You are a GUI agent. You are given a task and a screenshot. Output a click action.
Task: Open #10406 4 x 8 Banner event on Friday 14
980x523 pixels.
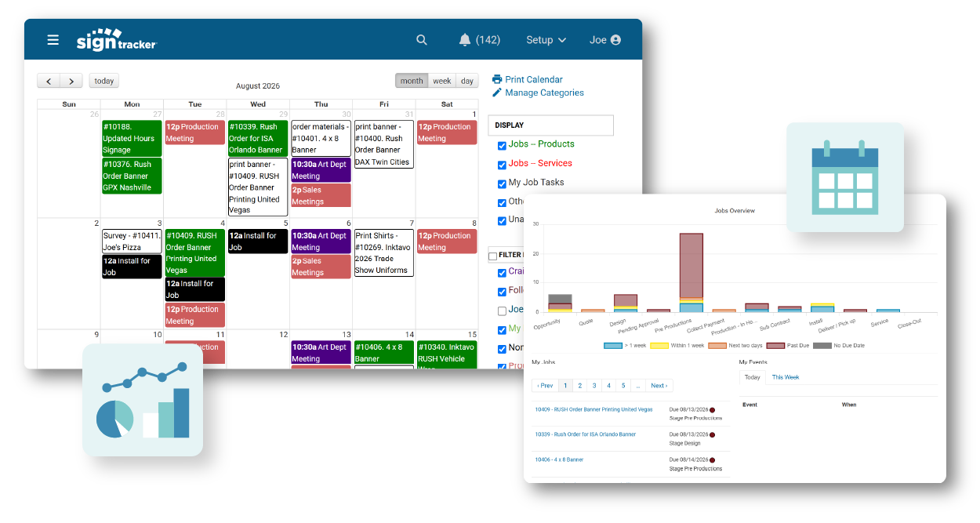pyautogui.click(x=383, y=353)
